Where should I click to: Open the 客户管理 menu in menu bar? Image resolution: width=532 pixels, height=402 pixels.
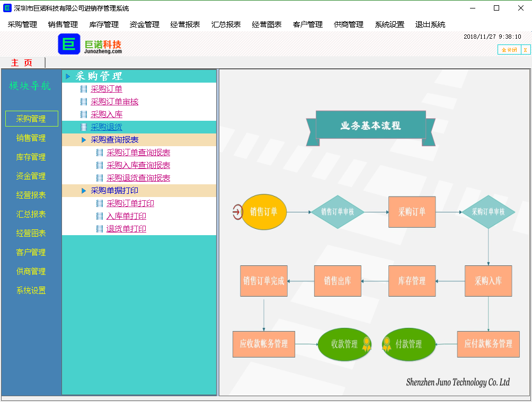tap(308, 24)
